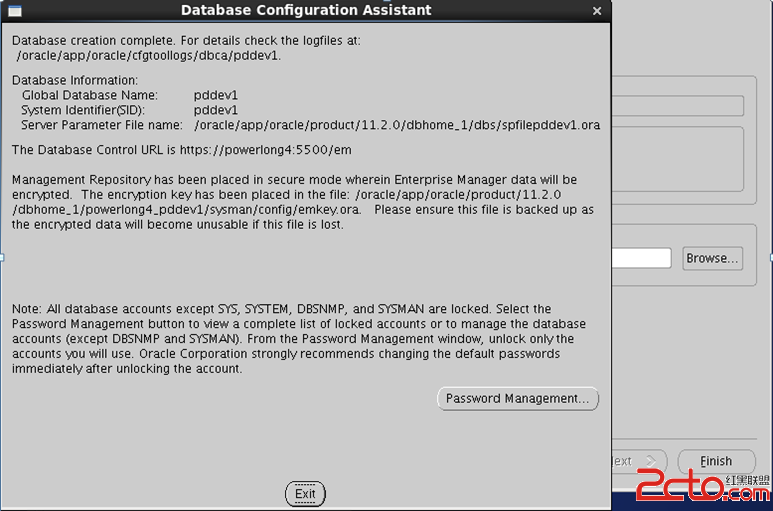The image size is (773, 511).
Task: Click the Exit button
Action: 305,494
